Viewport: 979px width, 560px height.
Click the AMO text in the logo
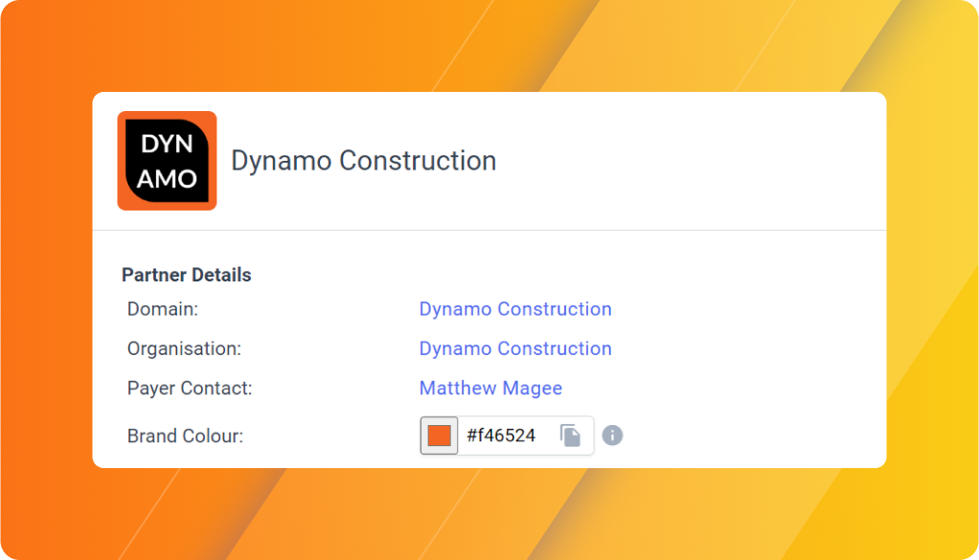(167, 179)
